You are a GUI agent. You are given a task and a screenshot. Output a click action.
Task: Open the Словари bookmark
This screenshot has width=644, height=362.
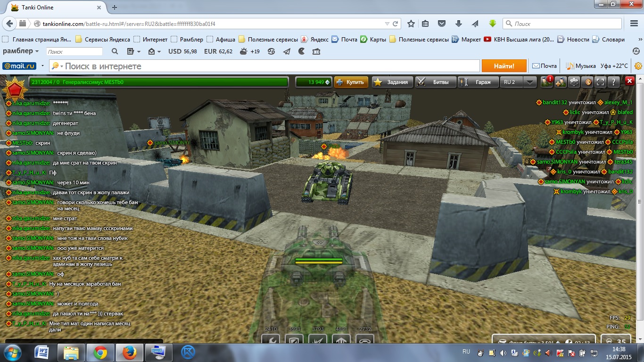609,40
